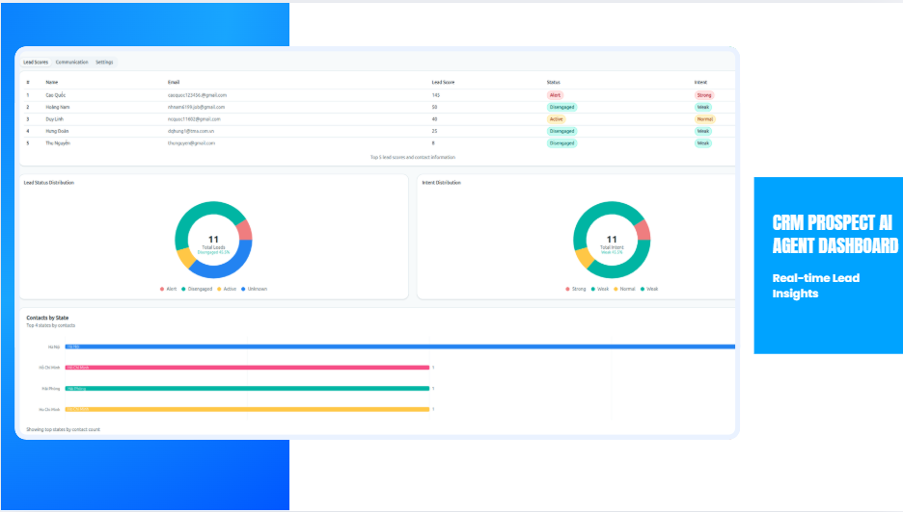Toggle the Normal legend in Intent Distribution
Viewport: 904px width, 512px height.
pyautogui.click(x=625, y=289)
